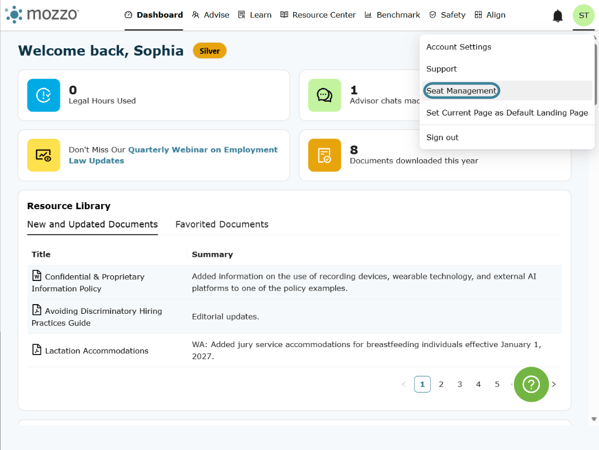Click the 'Editorial updates.' summary text
The height and width of the screenshot is (450, 599).
[x=225, y=317]
